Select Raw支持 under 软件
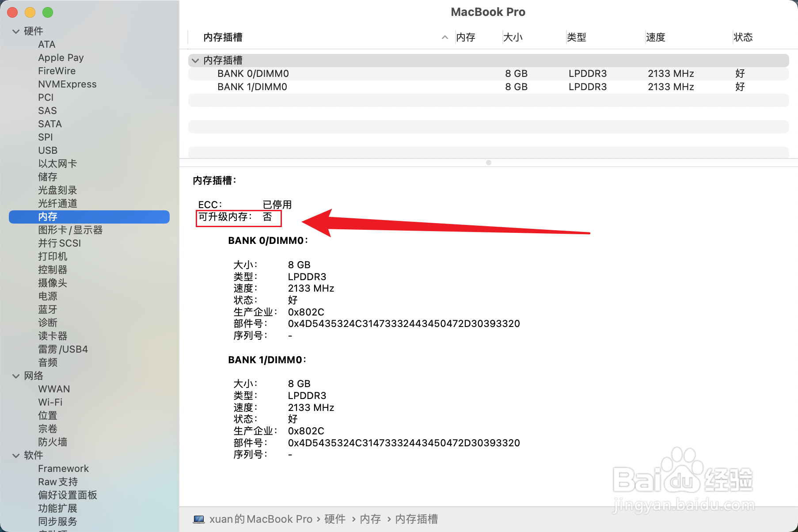Screen dimensions: 798x532 coord(58,482)
